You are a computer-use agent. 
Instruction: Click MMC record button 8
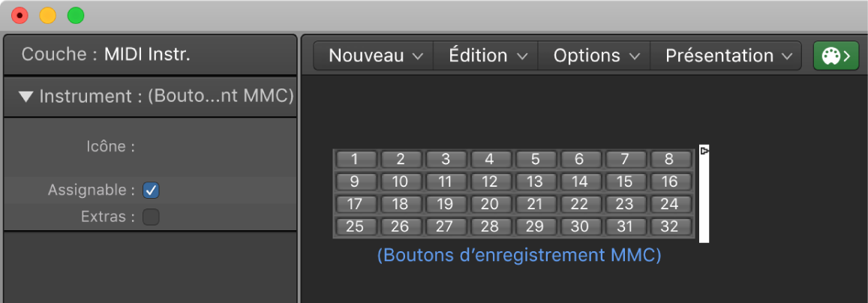point(671,159)
